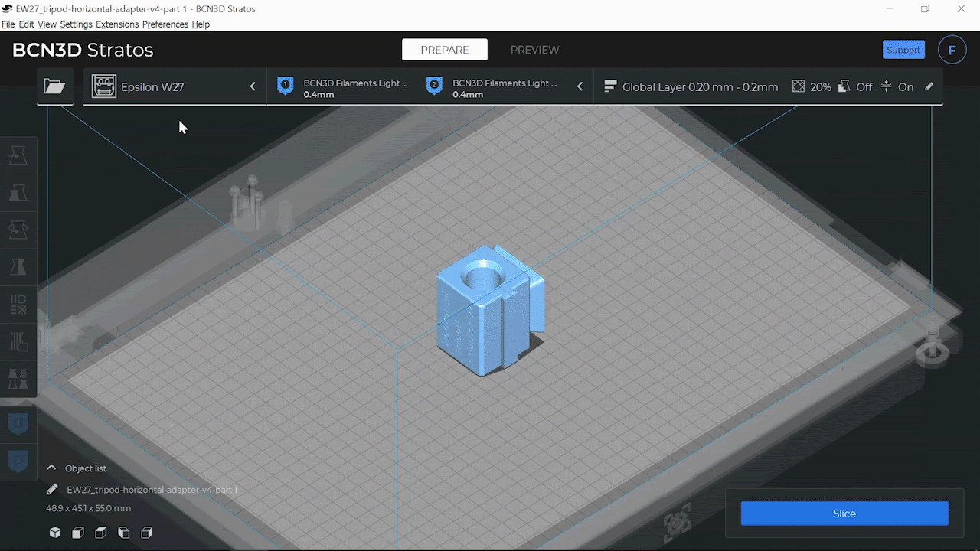
Task: Switch to left side view cube icon
Action: pos(124,533)
